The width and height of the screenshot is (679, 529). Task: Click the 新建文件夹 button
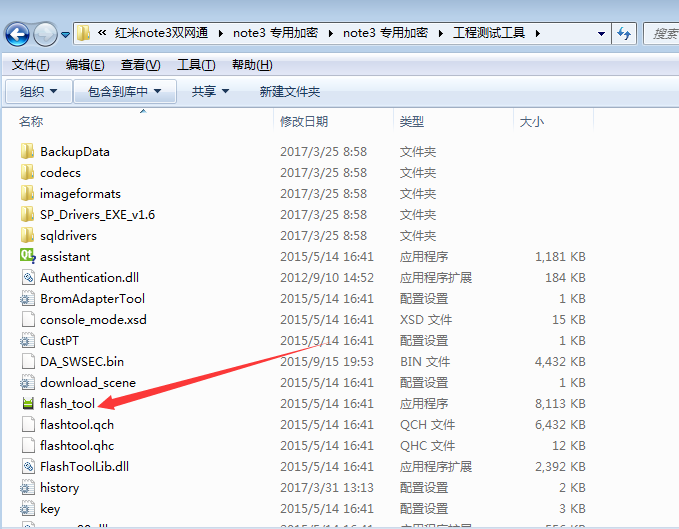(x=290, y=91)
